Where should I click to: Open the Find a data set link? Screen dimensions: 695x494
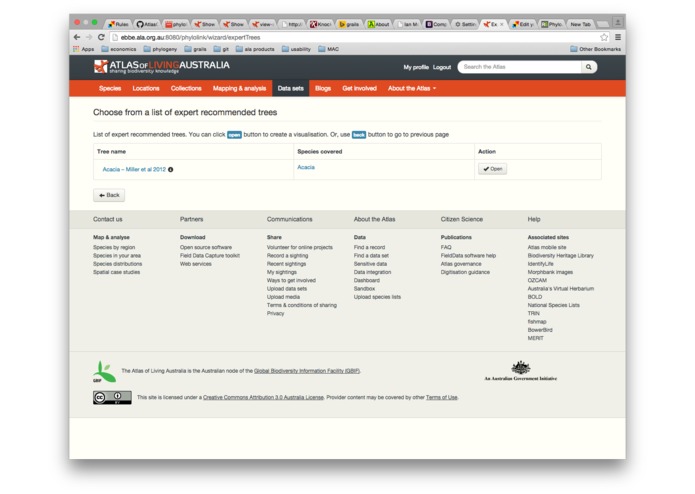(x=371, y=256)
